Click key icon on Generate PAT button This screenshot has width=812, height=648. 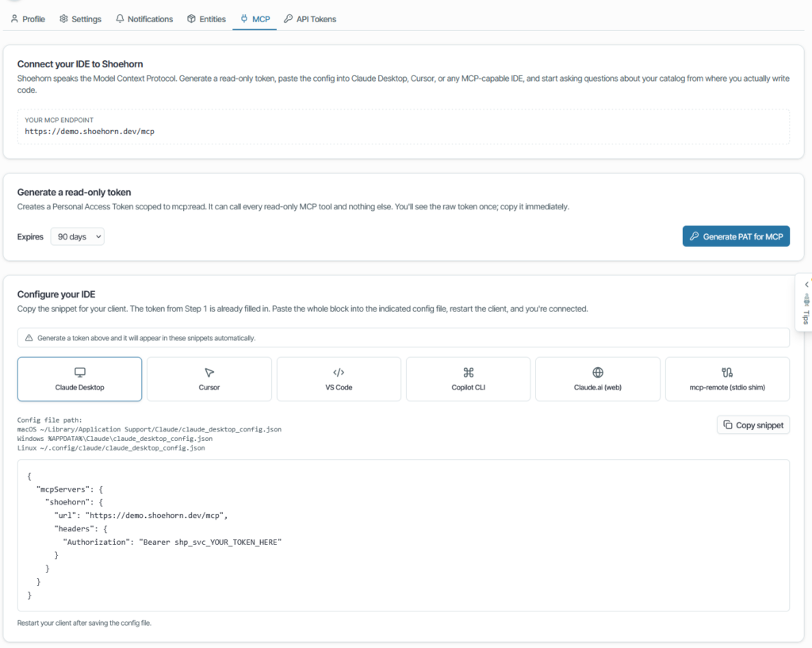click(x=695, y=236)
